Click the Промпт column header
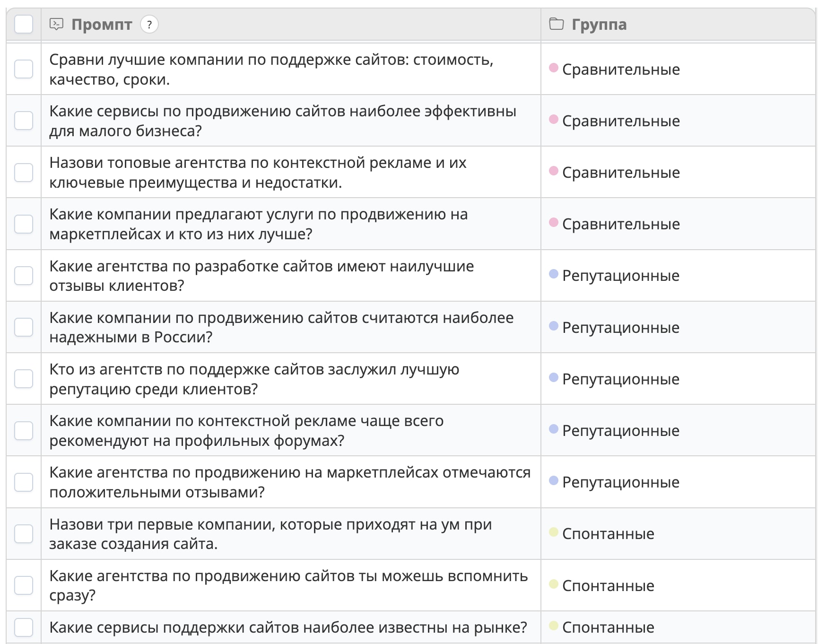Viewport: 818px width, 644px height. click(x=102, y=24)
